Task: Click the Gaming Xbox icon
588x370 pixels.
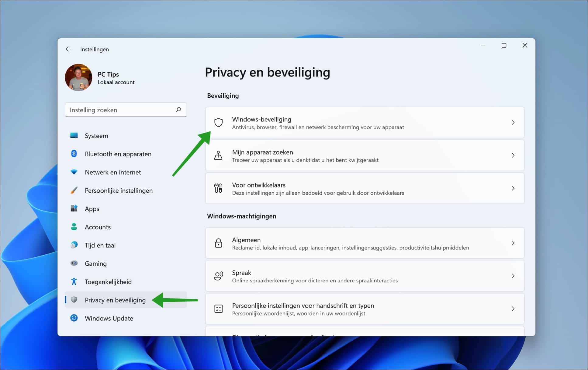Action: 74,264
